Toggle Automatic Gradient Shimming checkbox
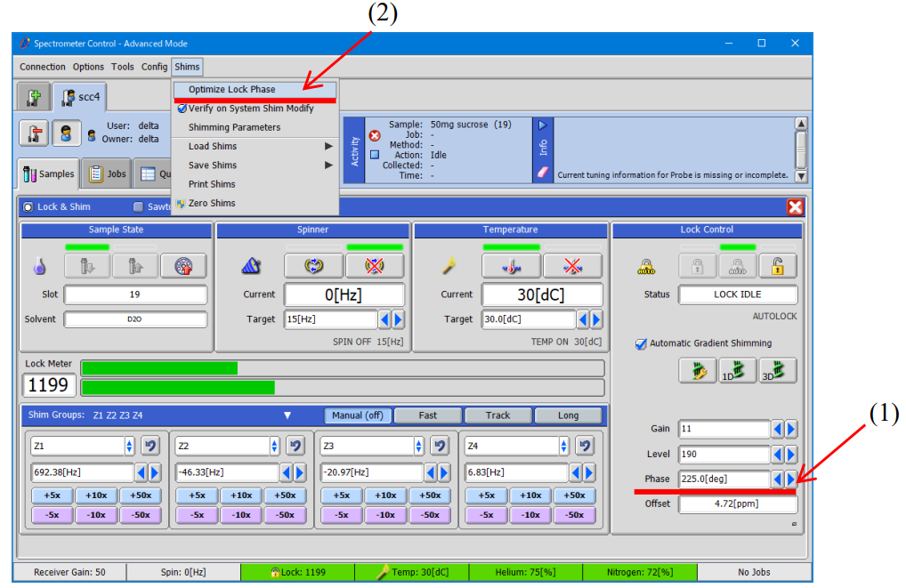Image resolution: width=906 pixels, height=588 pixels. pos(641,343)
